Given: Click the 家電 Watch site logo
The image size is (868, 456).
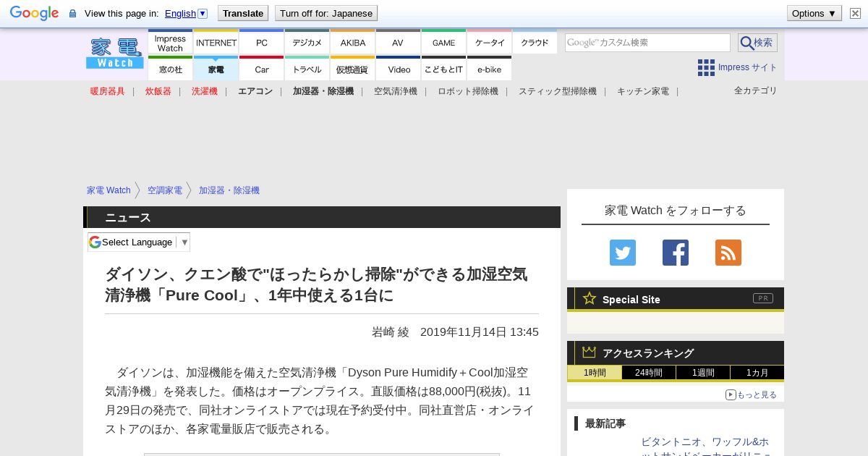Looking at the screenshot, I should click(115, 54).
